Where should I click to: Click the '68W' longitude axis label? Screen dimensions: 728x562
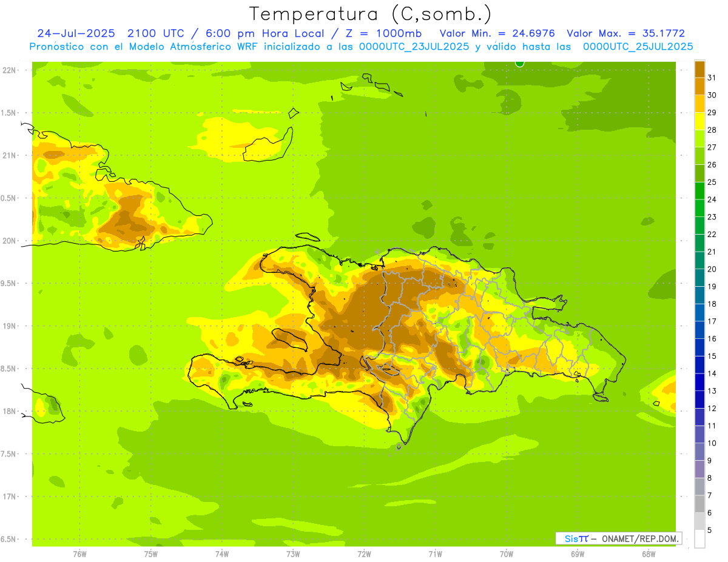(649, 554)
